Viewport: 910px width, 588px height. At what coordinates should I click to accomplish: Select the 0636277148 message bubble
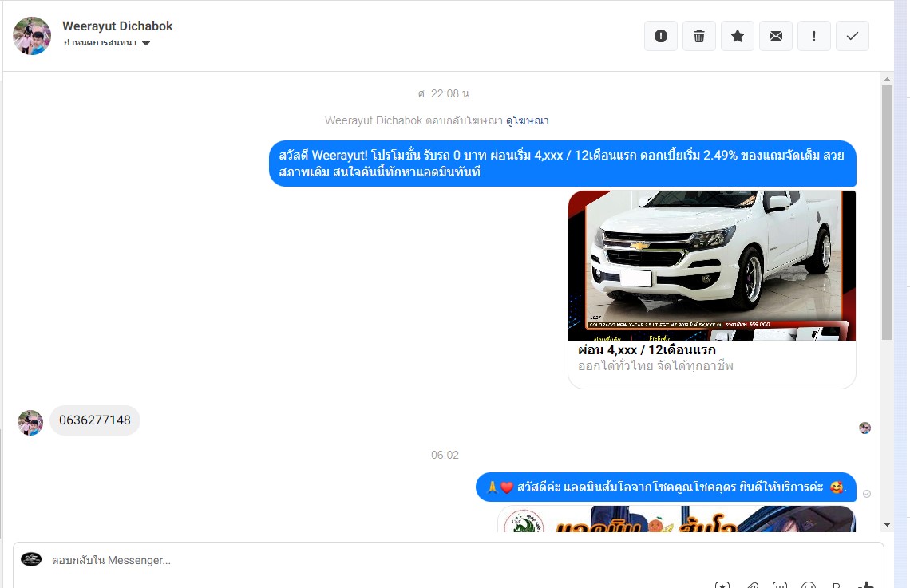pos(95,420)
